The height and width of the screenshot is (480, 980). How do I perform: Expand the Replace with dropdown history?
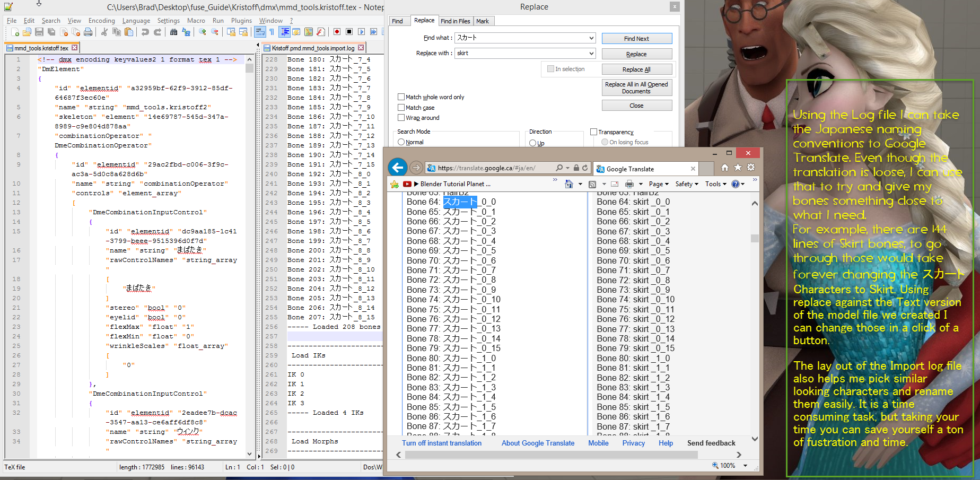591,54
